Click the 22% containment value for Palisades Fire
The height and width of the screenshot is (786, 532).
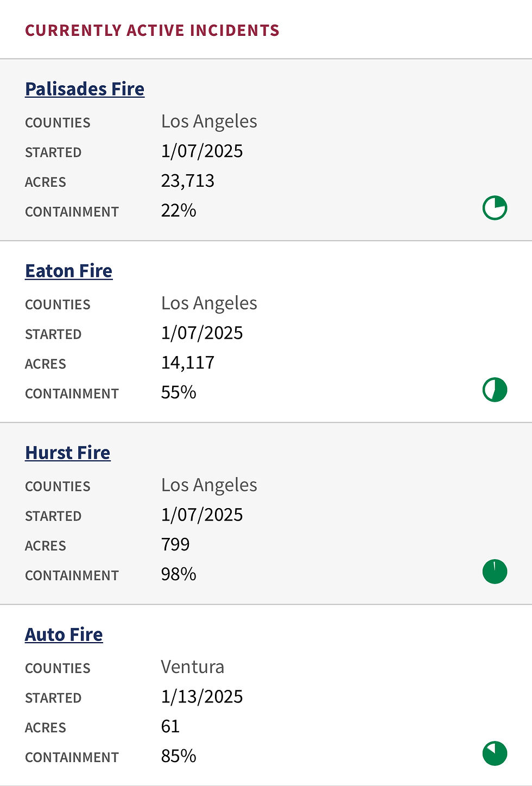point(179,211)
